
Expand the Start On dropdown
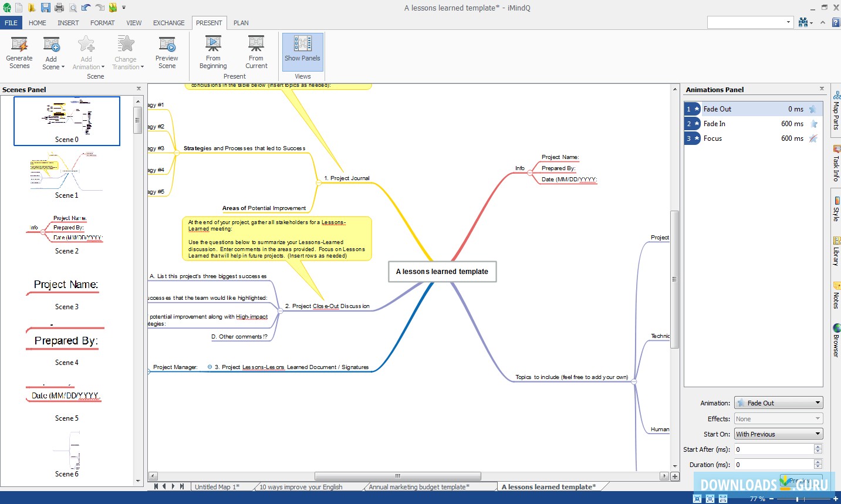[x=778, y=434]
